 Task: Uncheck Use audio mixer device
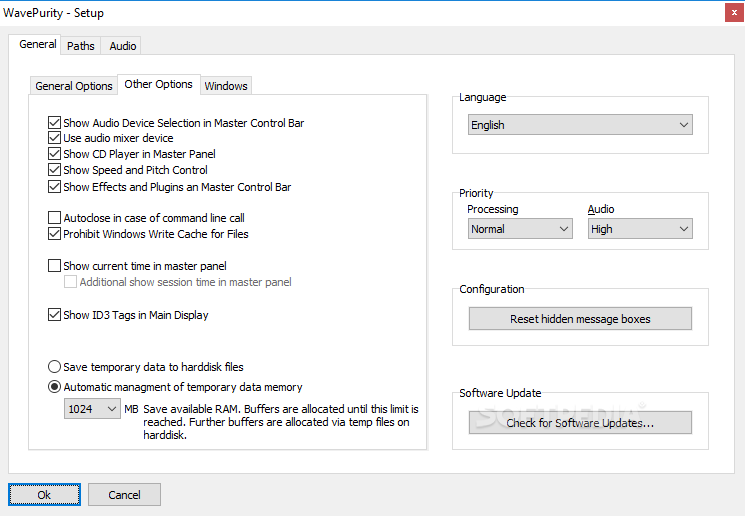[55, 138]
